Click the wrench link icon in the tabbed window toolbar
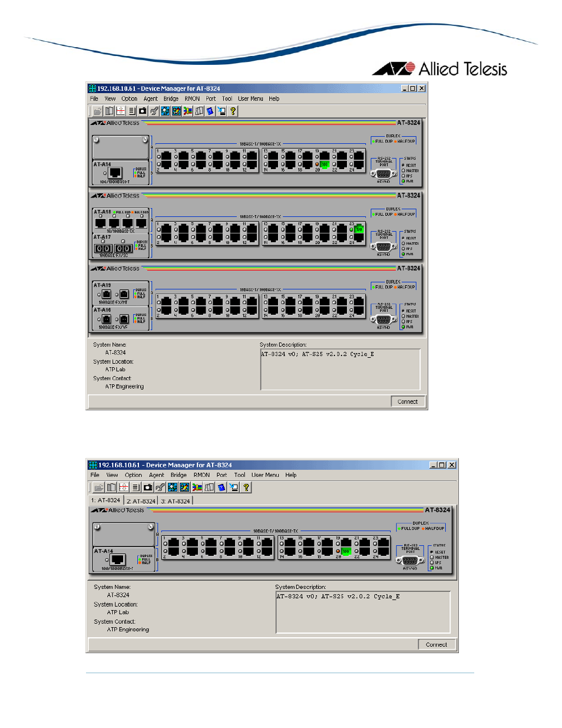This screenshot has height=728, width=562. click(160, 487)
